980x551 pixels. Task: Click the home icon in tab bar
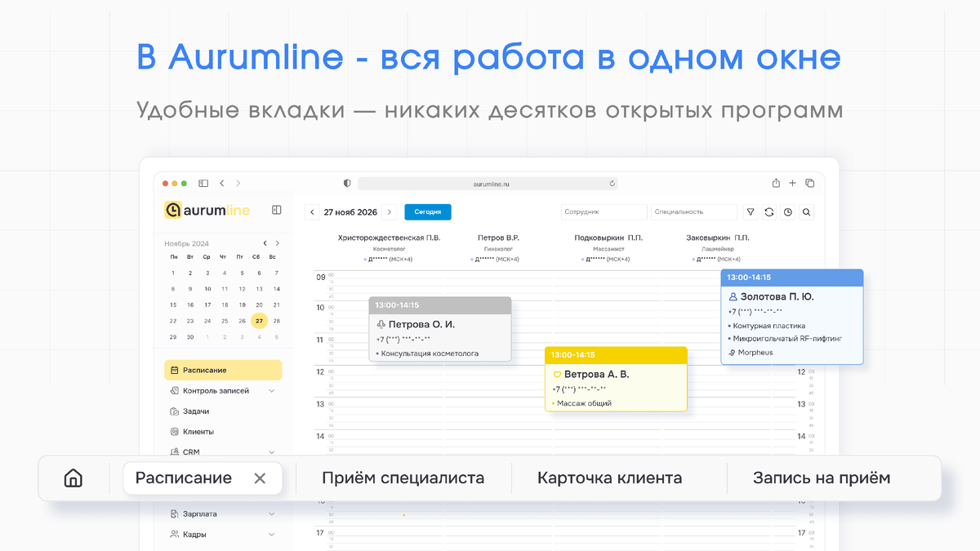click(x=73, y=478)
